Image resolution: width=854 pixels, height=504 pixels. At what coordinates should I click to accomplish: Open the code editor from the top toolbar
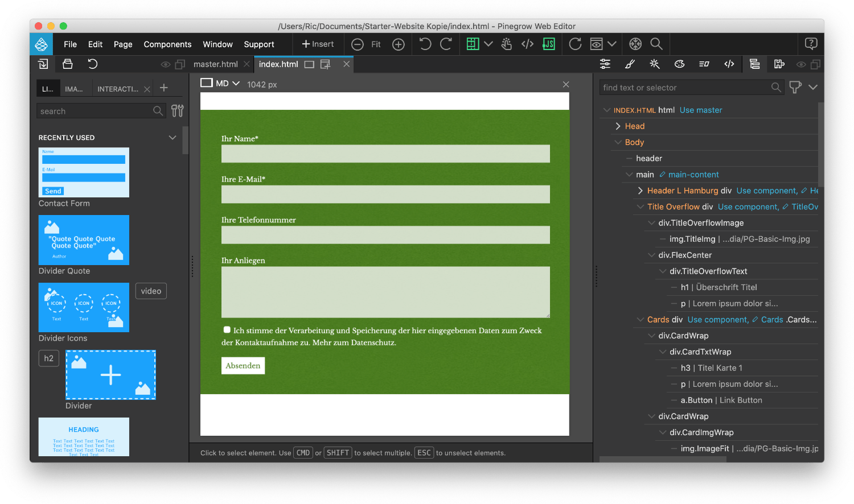point(527,44)
